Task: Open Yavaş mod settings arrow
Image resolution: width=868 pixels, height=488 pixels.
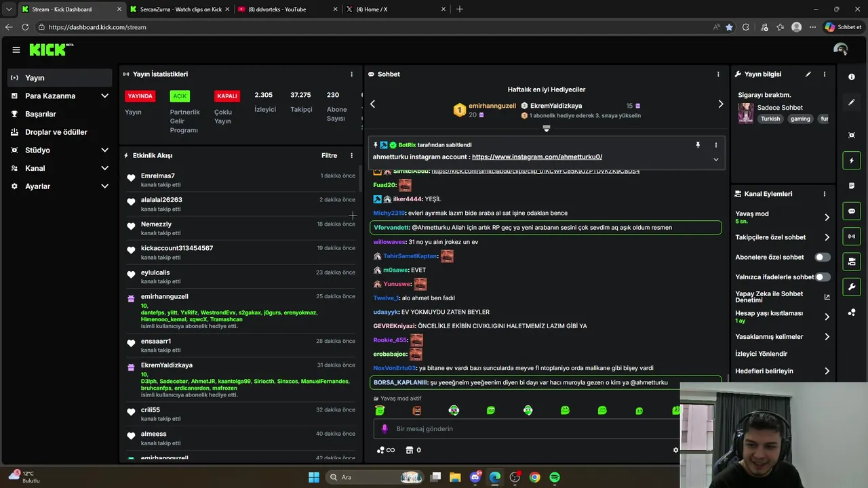Action: (x=827, y=218)
